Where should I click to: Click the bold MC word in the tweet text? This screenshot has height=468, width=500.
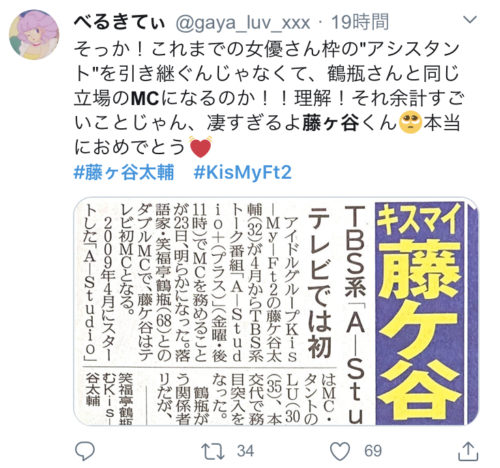[x=144, y=98]
